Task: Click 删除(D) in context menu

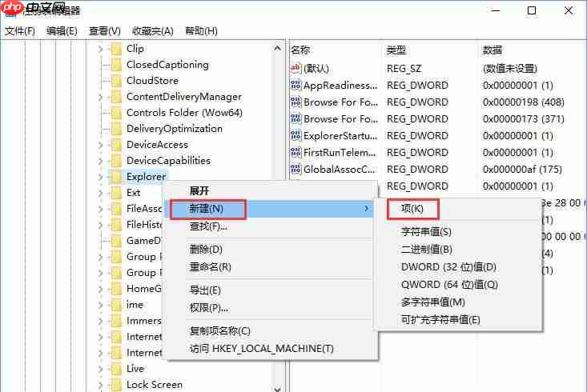Action: 206,250
